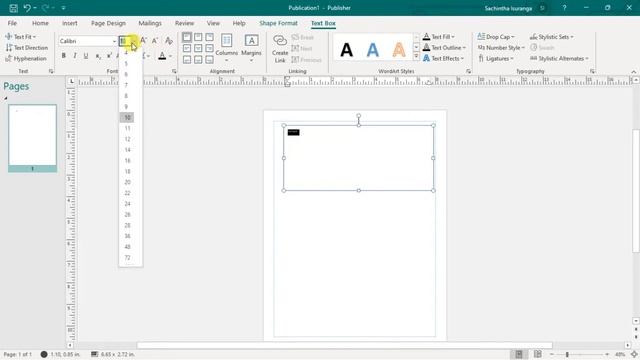Click the Hyphenation button
The image size is (640, 360).
[x=26, y=59]
